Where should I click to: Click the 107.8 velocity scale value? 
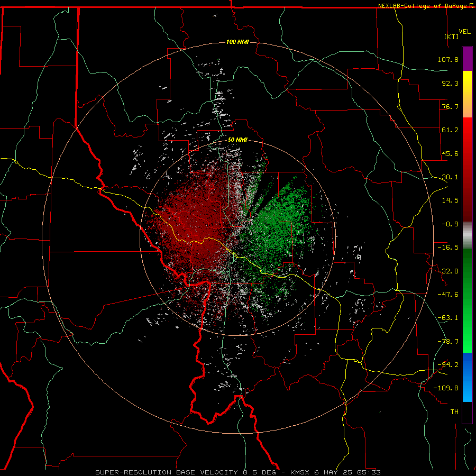coord(448,59)
